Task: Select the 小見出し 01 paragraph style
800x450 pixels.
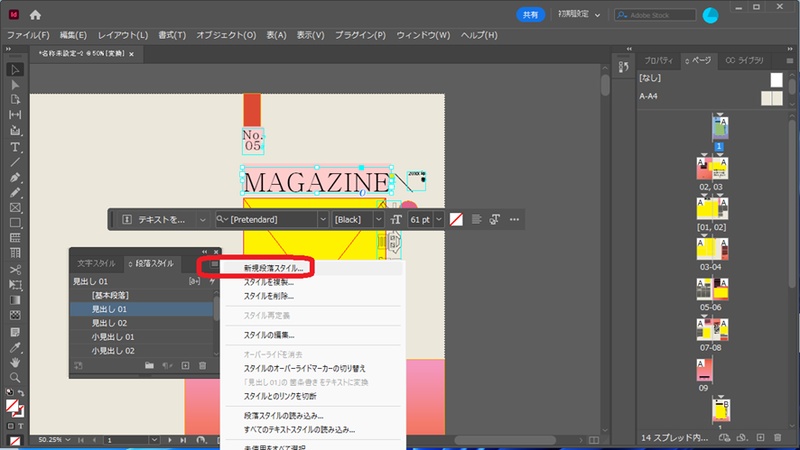Action: [x=142, y=337]
